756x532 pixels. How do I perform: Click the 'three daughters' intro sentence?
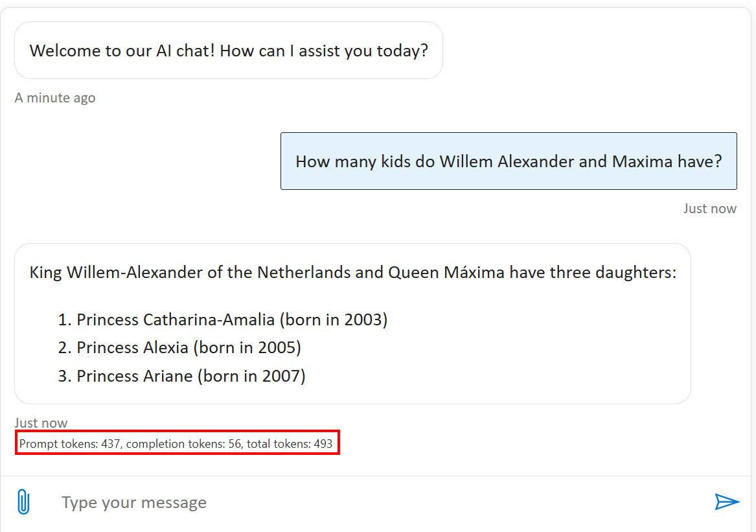352,272
